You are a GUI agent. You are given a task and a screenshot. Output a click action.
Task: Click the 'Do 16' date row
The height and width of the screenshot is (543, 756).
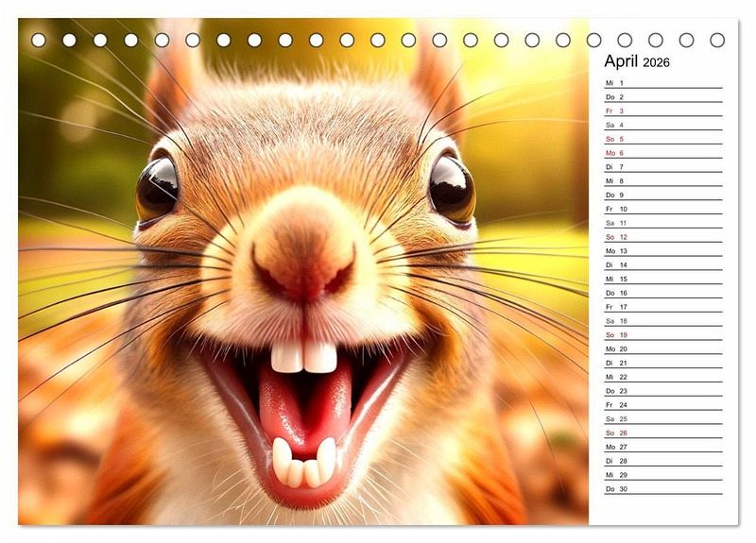tap(663, 293)
